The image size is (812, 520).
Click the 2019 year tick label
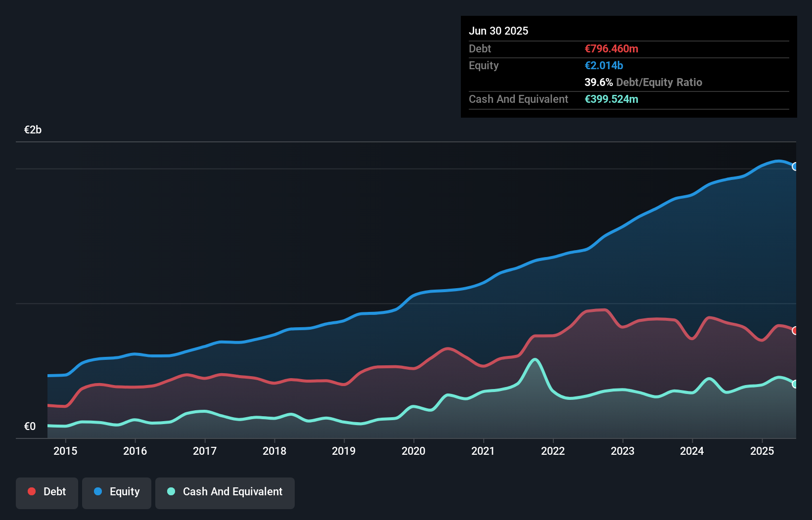[x=344, y=451]
